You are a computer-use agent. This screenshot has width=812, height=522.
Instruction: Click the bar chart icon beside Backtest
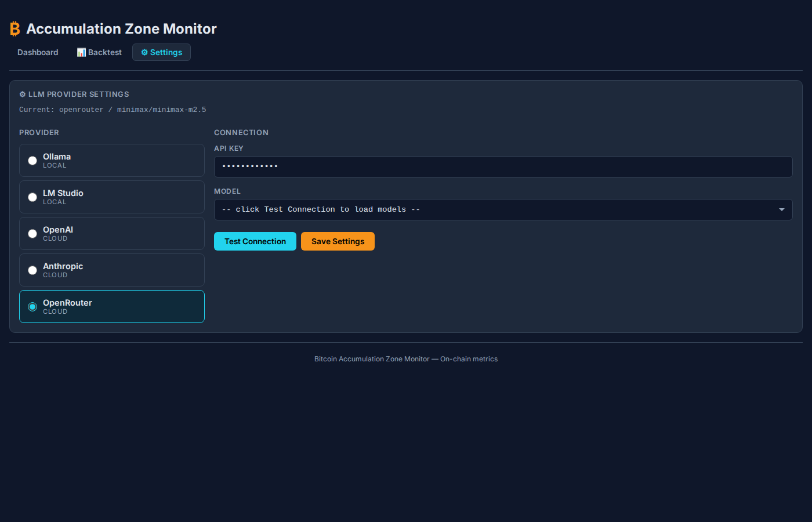click(81, 52)
